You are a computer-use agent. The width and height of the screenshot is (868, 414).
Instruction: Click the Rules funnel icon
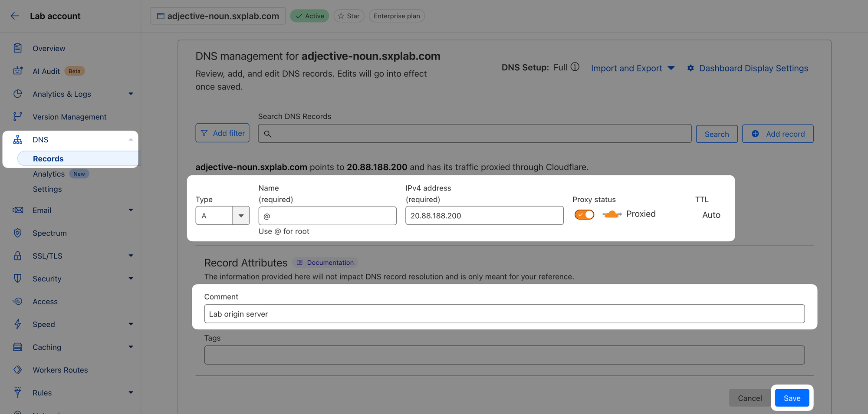pyautogui.click(x=17, y=392)
